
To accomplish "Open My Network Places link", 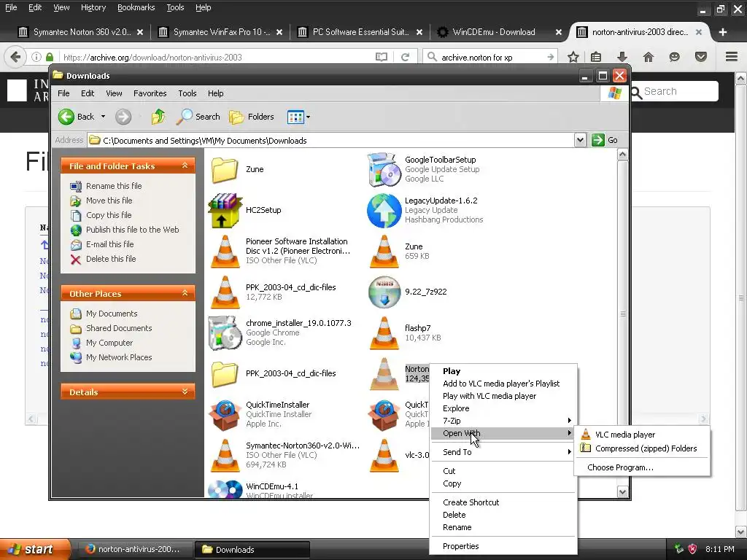I will [x=119, y=357].
